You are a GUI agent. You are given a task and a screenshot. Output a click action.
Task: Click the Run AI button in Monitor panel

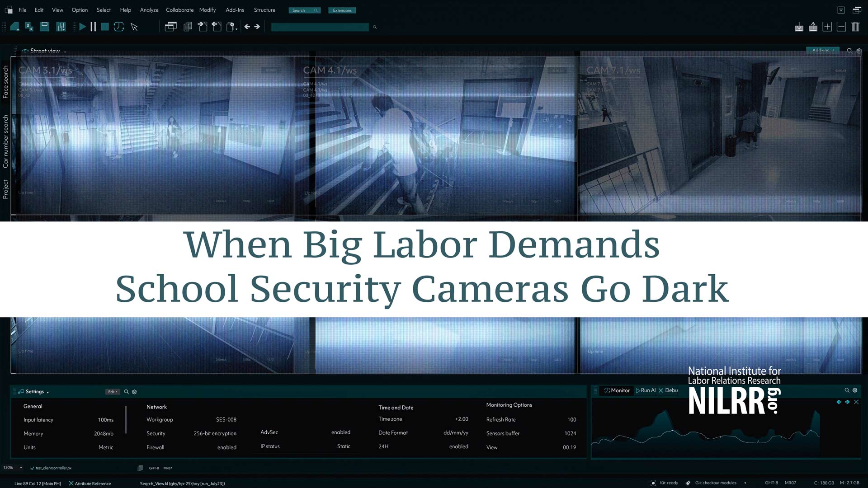coord(646,390)
